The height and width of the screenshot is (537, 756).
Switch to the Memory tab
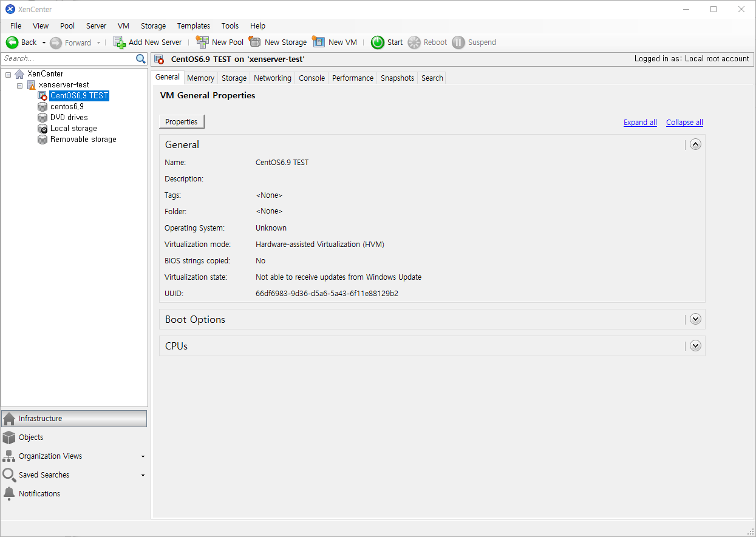(200, 78)
